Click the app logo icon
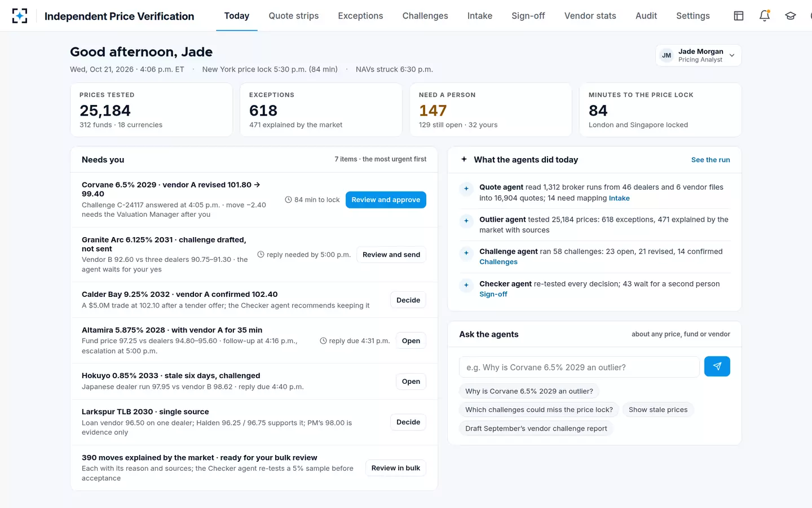Viewport: 812px width, 508px height. click(20, 16)
